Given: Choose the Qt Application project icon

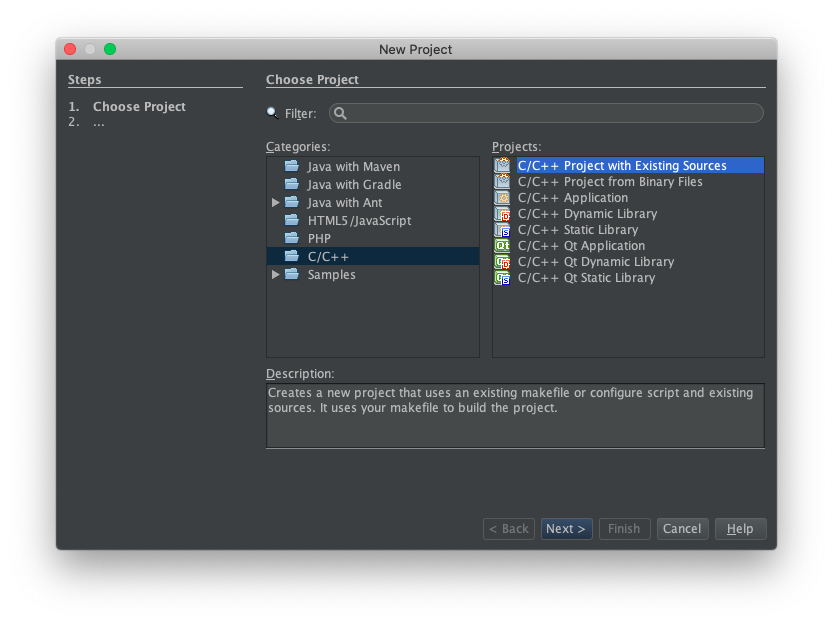Looking at the screenshot, I should coord(502,246).
